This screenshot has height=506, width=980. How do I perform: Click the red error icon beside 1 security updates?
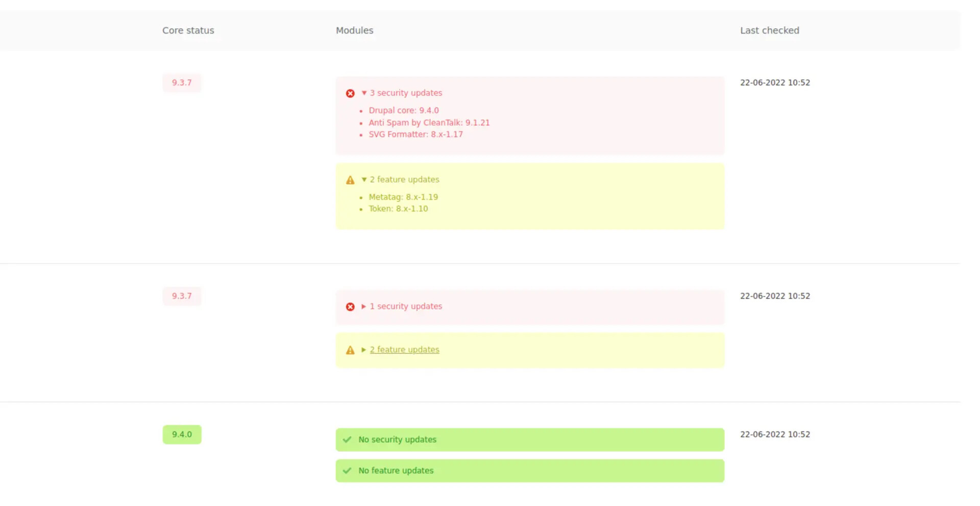click(350, 307)
